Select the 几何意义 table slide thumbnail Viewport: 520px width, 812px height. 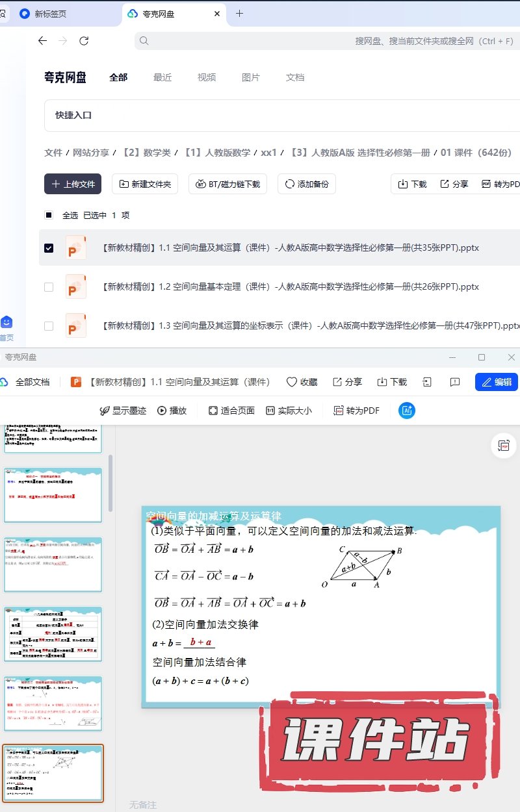point(53,634)
